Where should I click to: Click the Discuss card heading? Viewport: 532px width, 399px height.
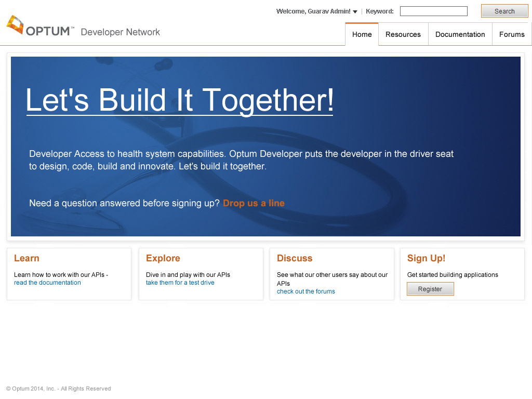coord(294,258)
